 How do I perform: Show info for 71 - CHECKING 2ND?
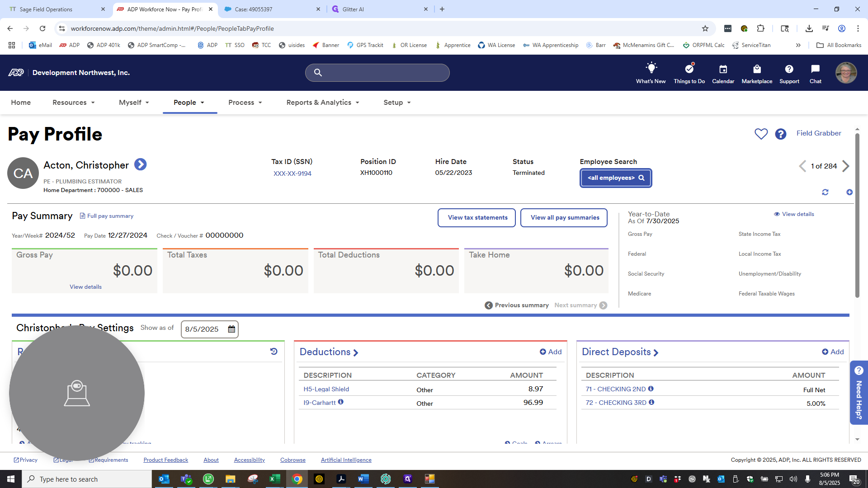click(651, 389)
